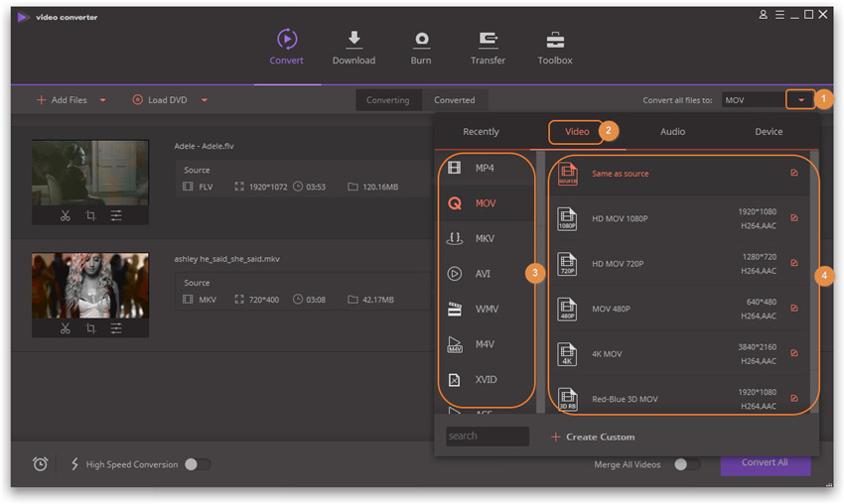Select MOV format

point(485,203)
